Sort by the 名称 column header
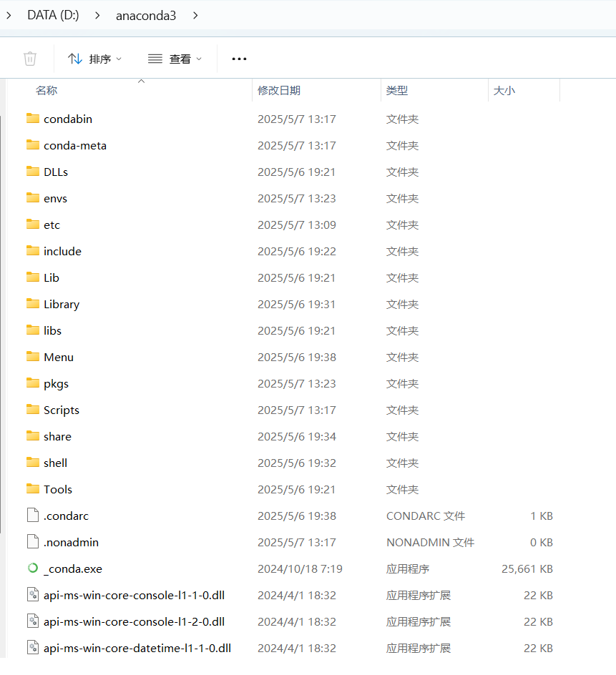The height and width of the screenshot is (675, 616). 47,90
